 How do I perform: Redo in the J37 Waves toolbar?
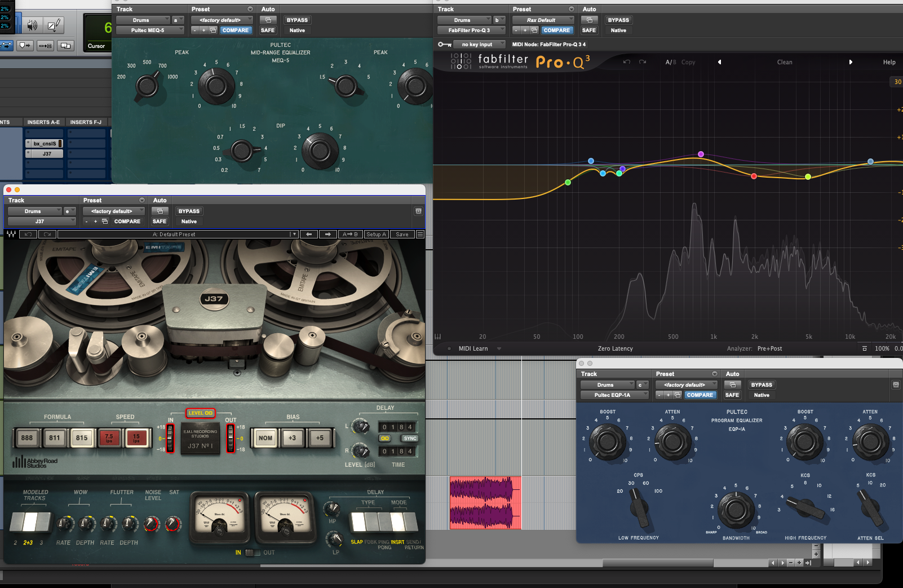pos(47,234)
